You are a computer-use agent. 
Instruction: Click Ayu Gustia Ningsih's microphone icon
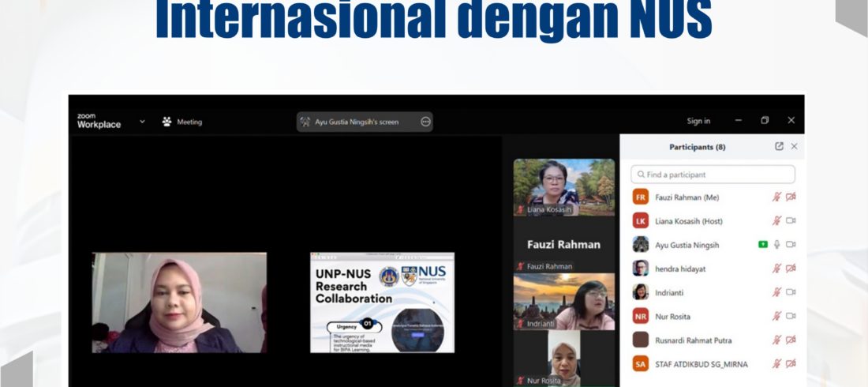tap(776, 245)
